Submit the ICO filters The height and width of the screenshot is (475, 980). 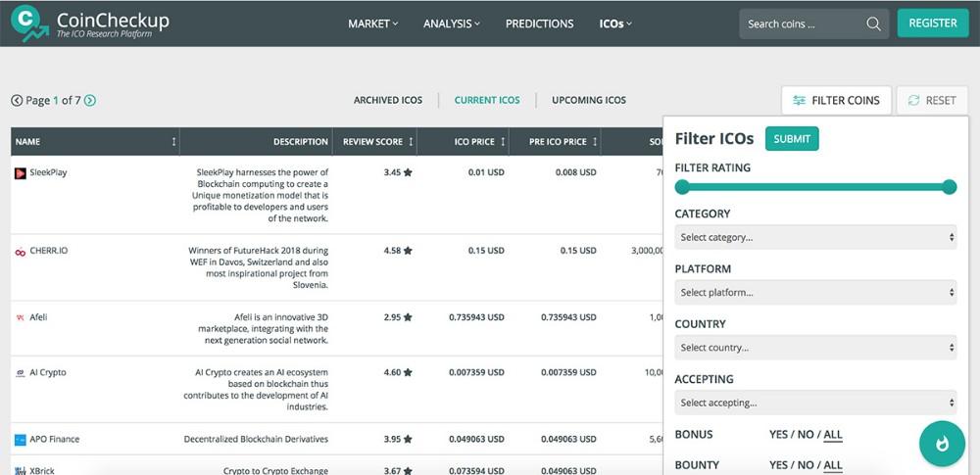792,139
